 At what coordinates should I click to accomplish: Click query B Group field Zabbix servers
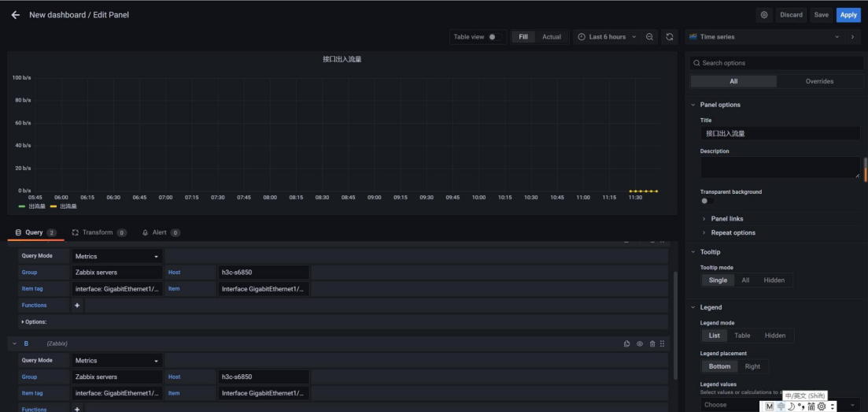pyautogui.click(x=116, y=377)
